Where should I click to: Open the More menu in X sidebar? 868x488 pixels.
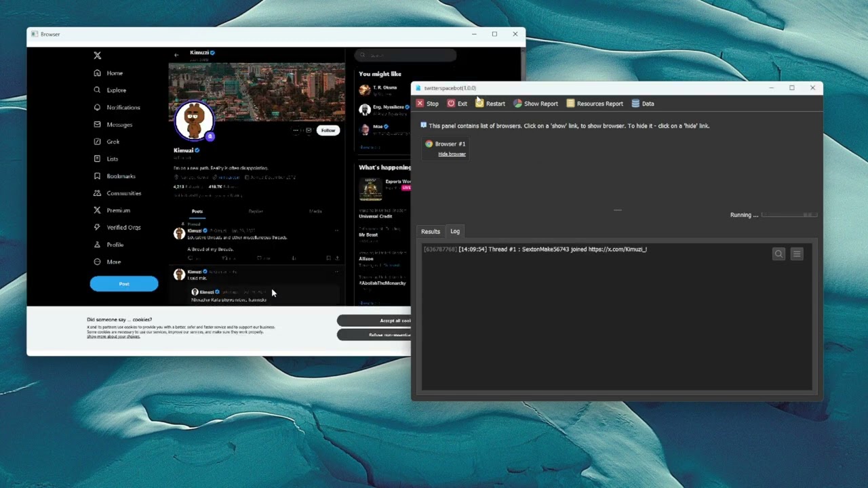coord(107,262)
